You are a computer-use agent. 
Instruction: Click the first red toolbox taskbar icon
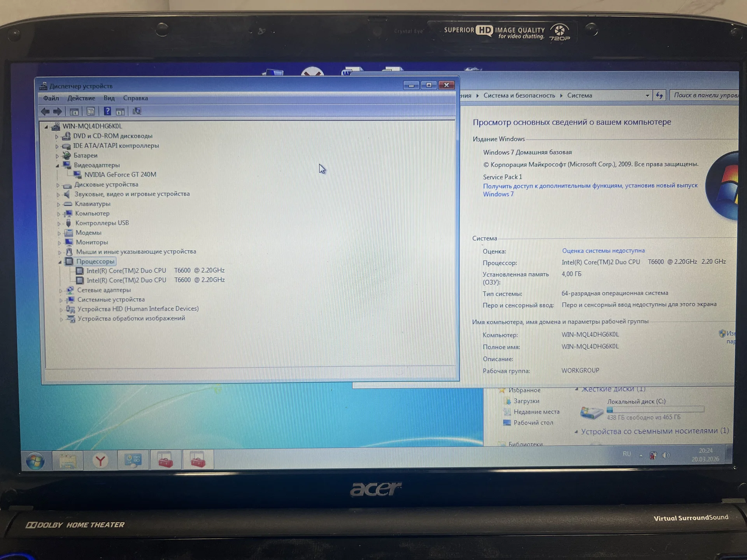[x=166, y=460]
